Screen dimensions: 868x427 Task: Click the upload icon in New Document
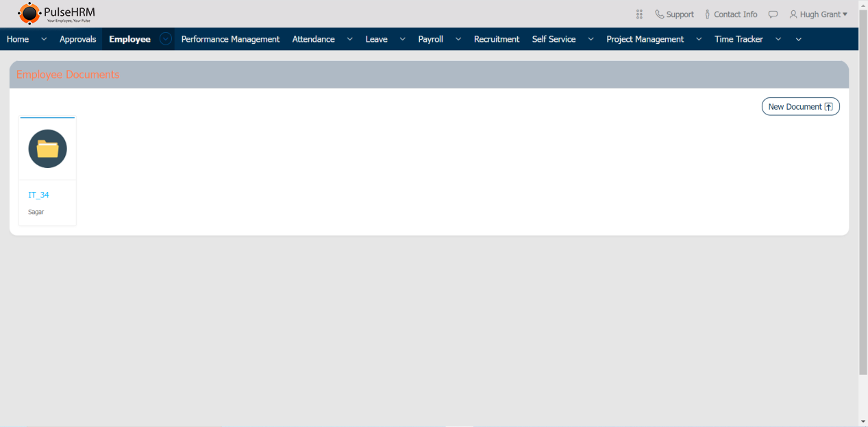coord(828,107)
